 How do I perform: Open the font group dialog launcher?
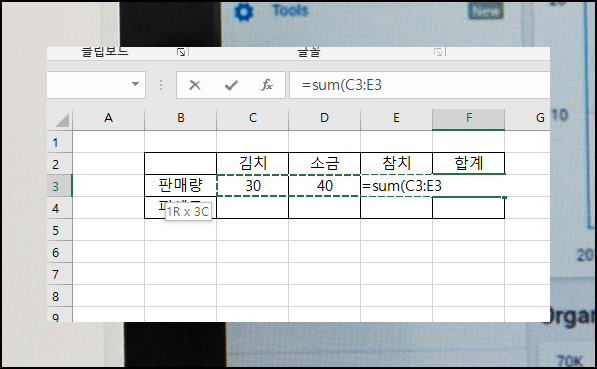pyautogui.click(x=438, y=52)
